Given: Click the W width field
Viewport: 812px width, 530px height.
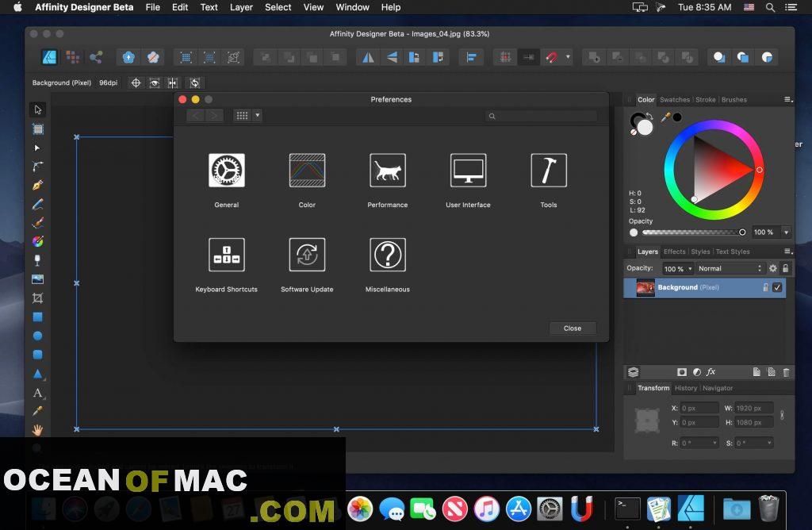Looking at the screenshot, I should point(754,409).
